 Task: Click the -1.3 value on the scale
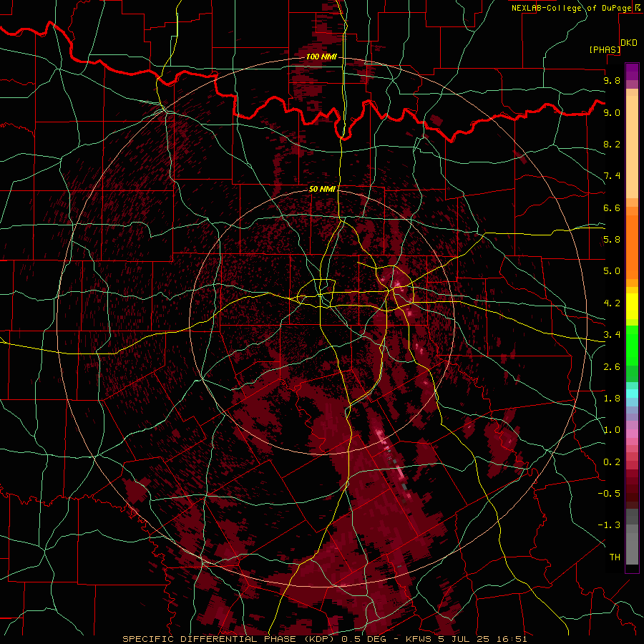(x=609, y=525)
